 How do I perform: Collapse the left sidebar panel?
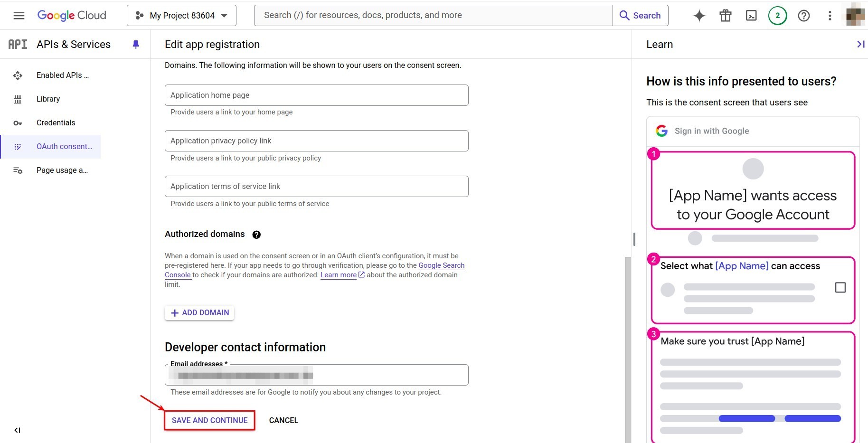[x=18, y=430]
